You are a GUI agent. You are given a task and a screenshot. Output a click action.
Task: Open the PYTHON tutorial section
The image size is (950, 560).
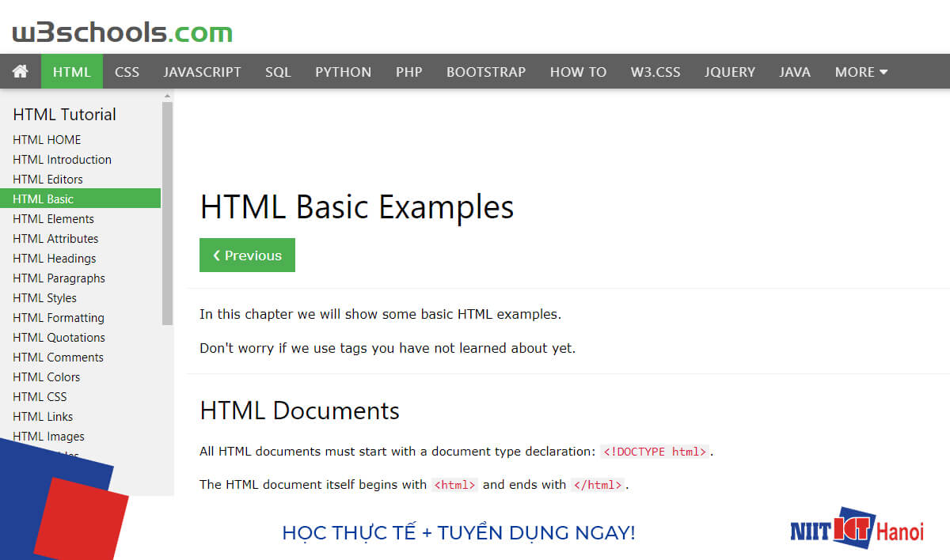coord(343,71)
